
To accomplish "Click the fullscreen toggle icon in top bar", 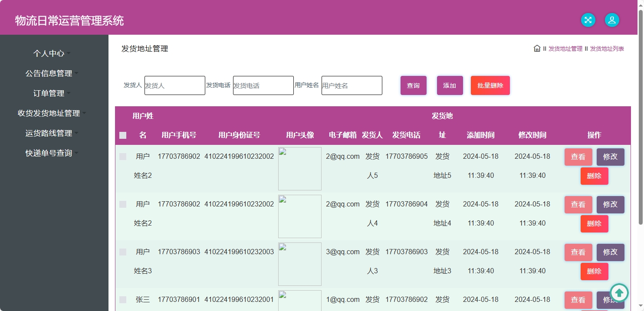I will click(588, 20).
